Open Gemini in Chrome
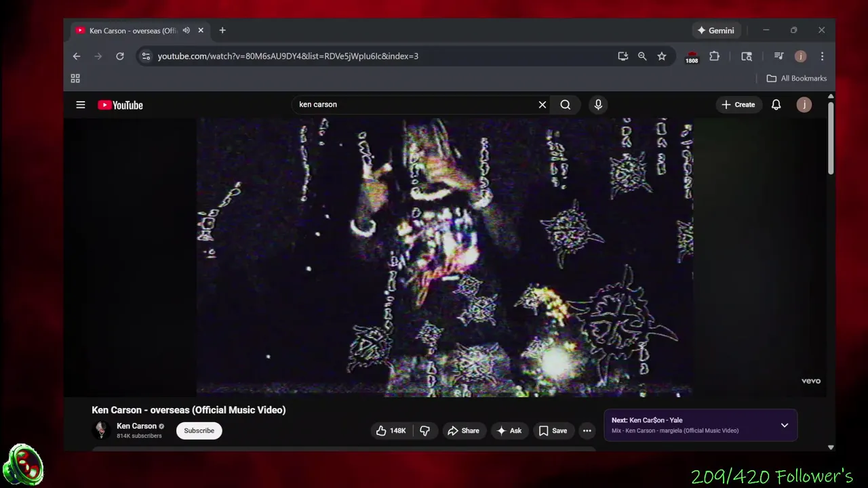 click(715, 30)
